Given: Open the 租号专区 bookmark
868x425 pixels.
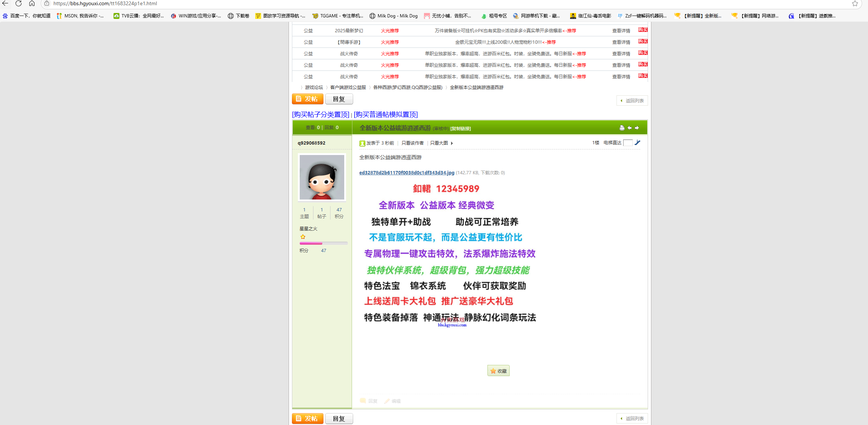Looking at the screenshot, I should [494, 16].
